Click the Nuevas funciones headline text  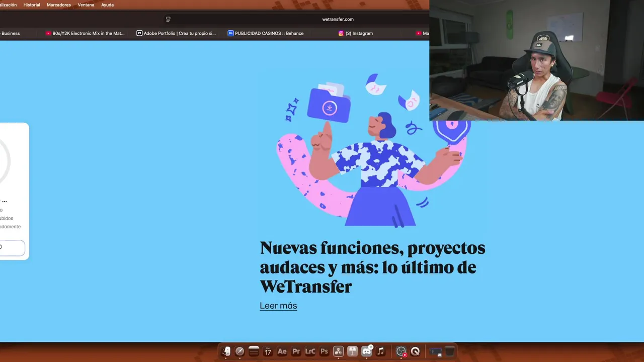tap(372, 267)
